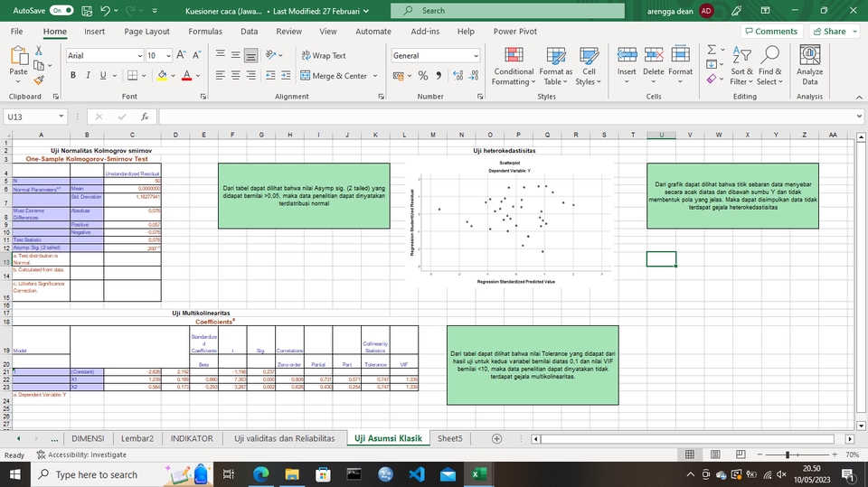This screenshot has width=868, height=487.
Task: Decrease font size with smaller A icon
Action: point(196,55)
